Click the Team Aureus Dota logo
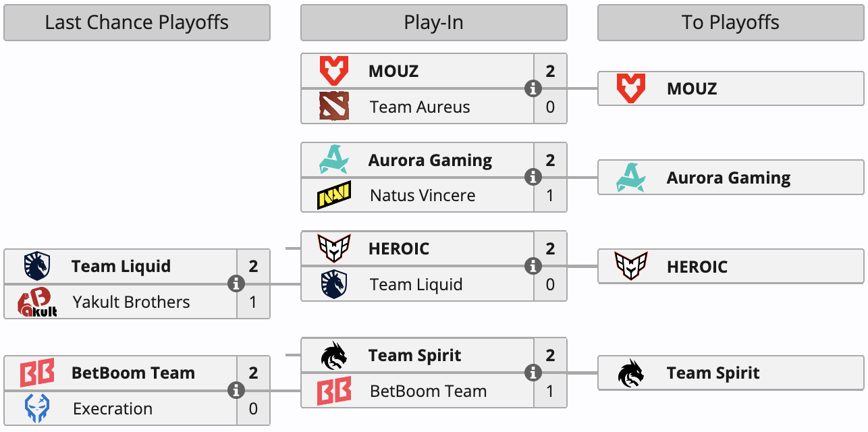Image resolution: width=868 pixels, height=432 pixels. (333, 107)
